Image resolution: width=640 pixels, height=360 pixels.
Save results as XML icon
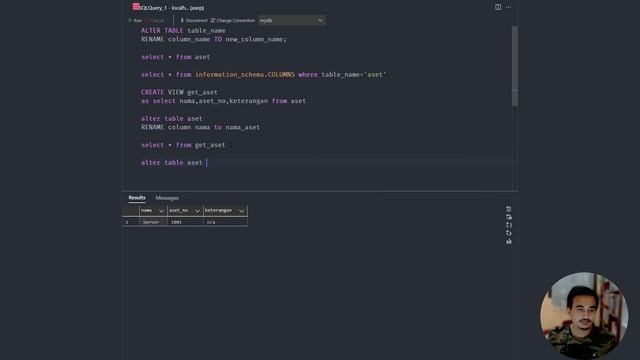click(509, 233)
